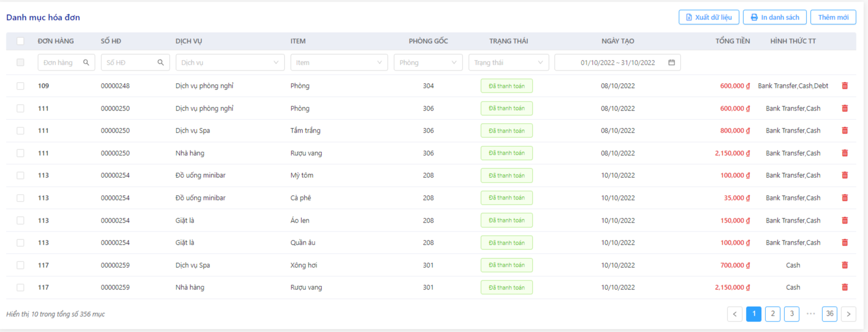Expand the Trạng thái filter dropdown
Image resolution: width=868 pixels, height=332 pixels.
point(509,63)
